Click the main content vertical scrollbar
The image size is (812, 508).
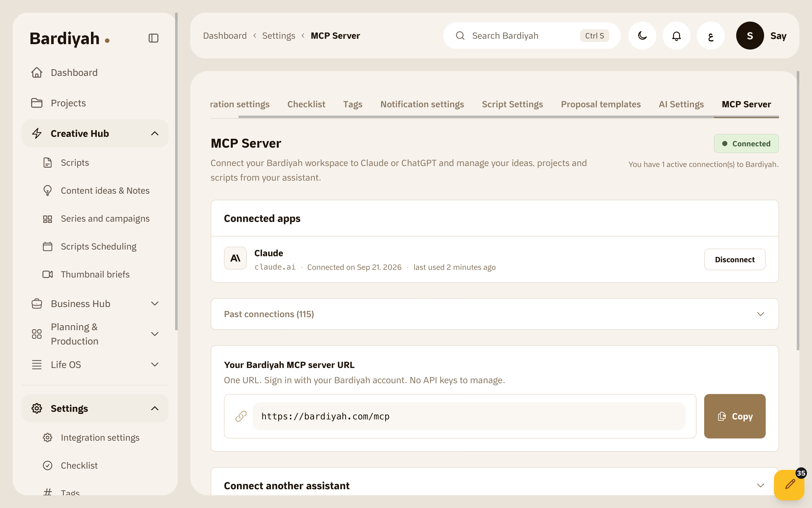pyautogui.click(x=798, y=211)
